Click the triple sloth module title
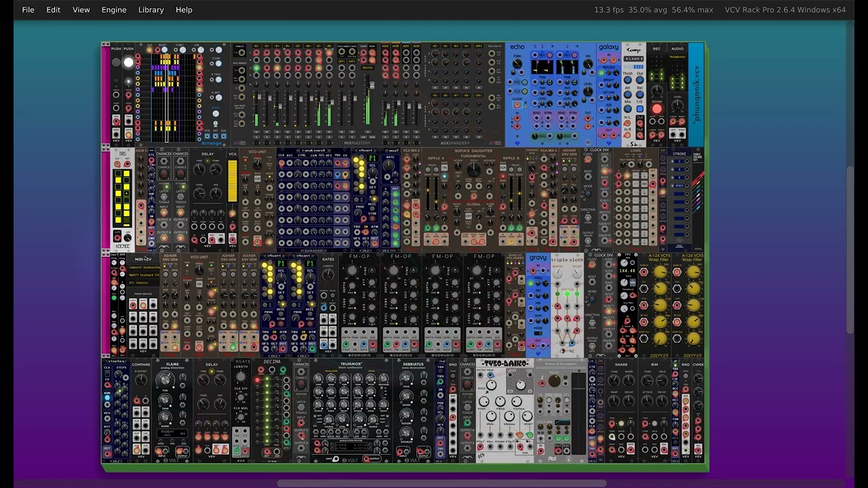868x488 pixels. pos(567,260)
